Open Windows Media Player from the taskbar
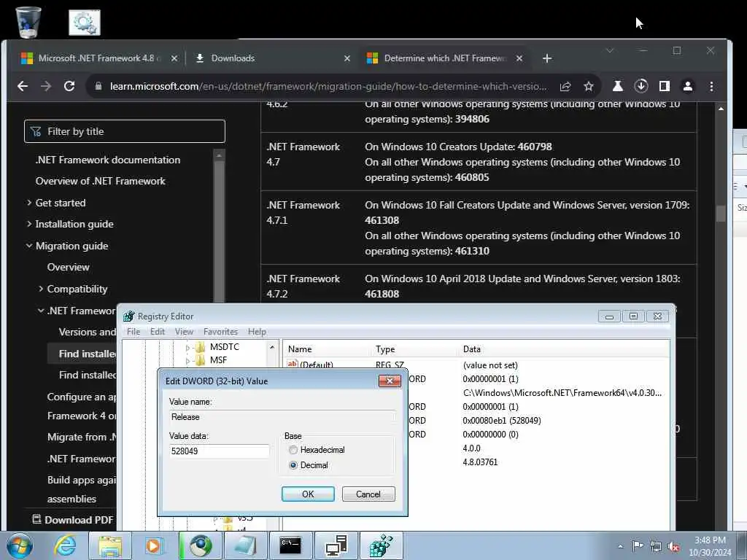 [x=154, y=545]
